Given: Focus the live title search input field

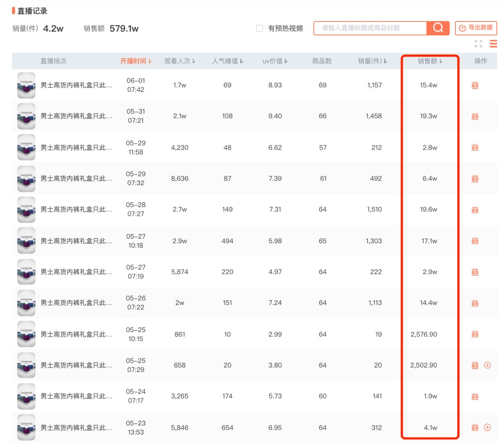Looking at the screenshot, I should (x=370, y=28).
